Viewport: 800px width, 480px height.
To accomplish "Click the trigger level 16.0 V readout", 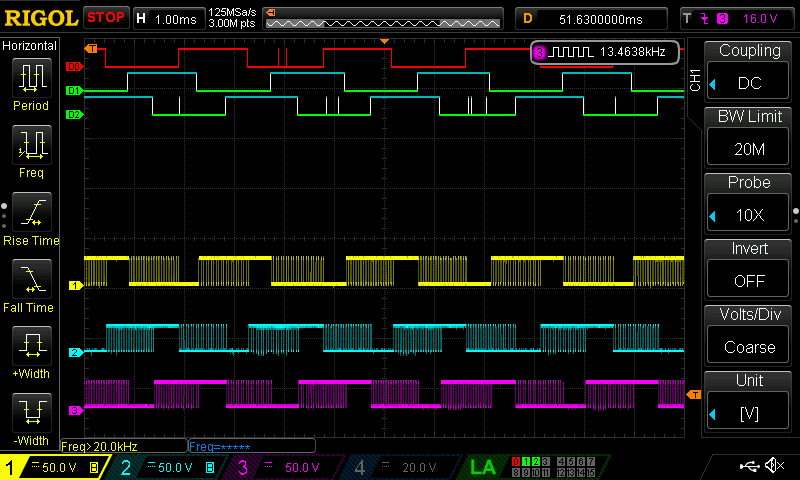I will pyautogui.click(x=760, y=19).
